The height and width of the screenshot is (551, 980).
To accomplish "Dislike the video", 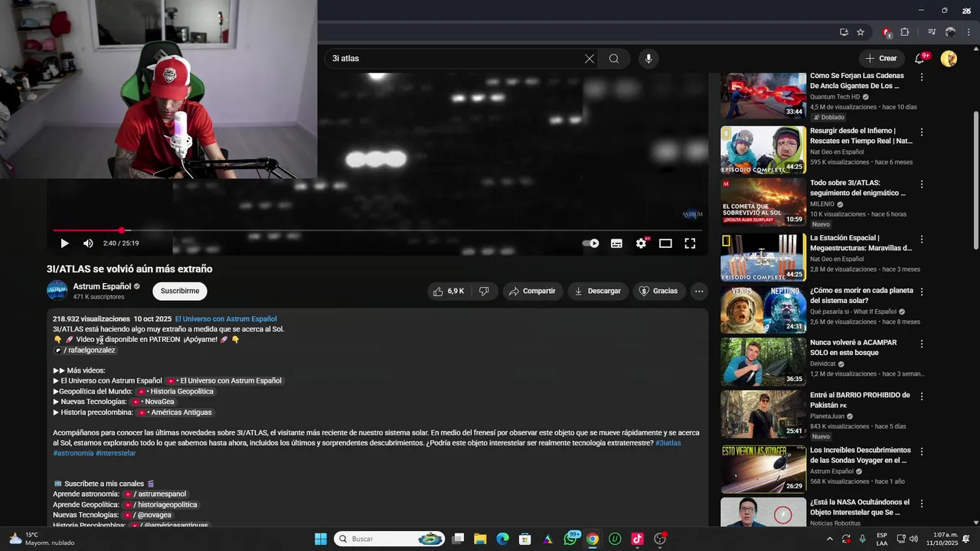I will (484, 291).
